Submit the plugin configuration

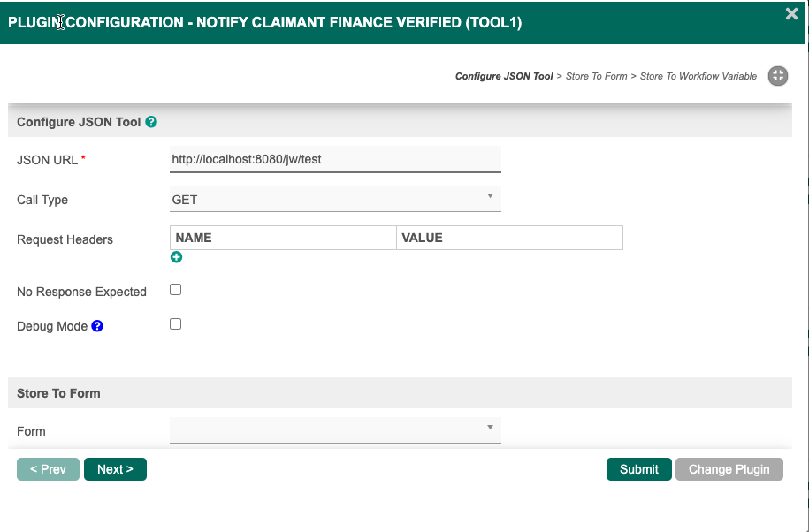[x=638, y=469]
